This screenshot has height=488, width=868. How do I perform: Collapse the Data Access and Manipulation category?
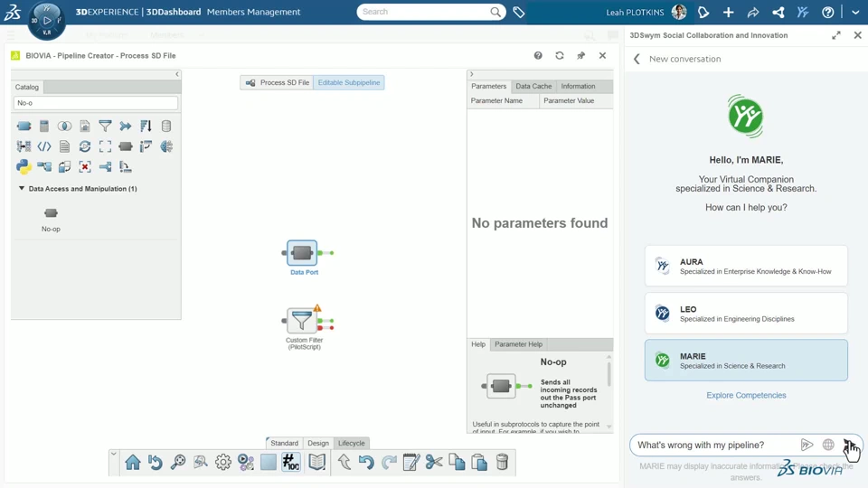pyautogui.click(x=22, y=188)
